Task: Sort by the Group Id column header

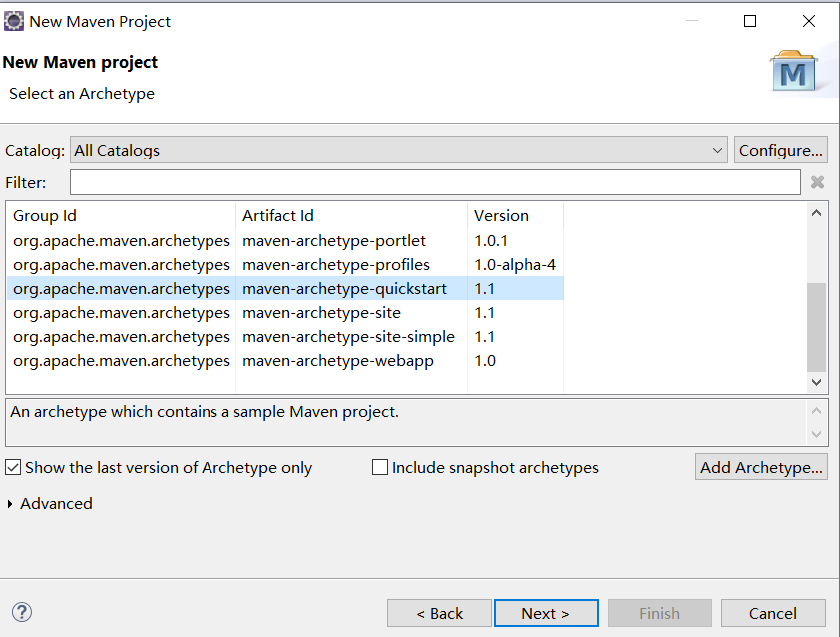Action: (x=121, y=215)
